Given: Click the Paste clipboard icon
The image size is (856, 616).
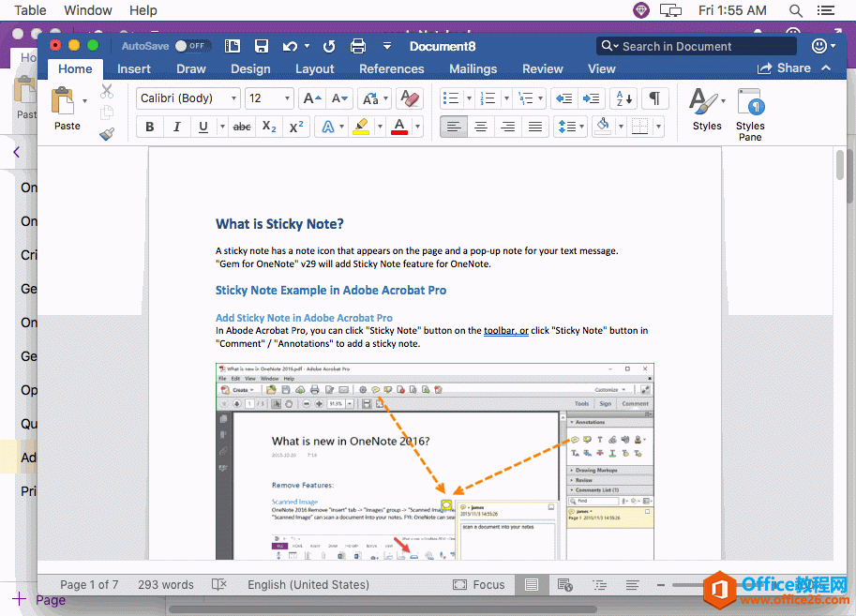Looking at the screenshot, I should (x=63, y=101).
